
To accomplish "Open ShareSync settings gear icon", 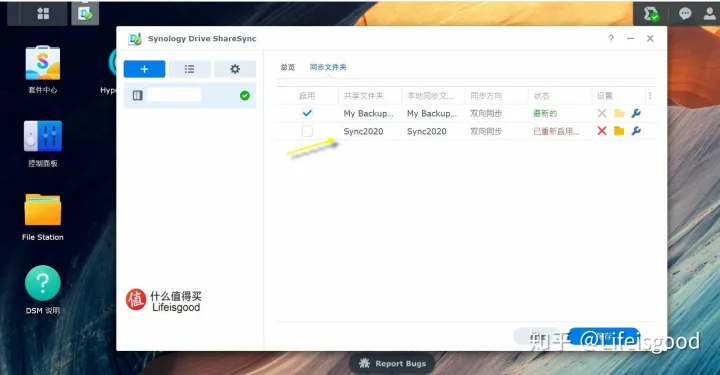I will [235, 69].
